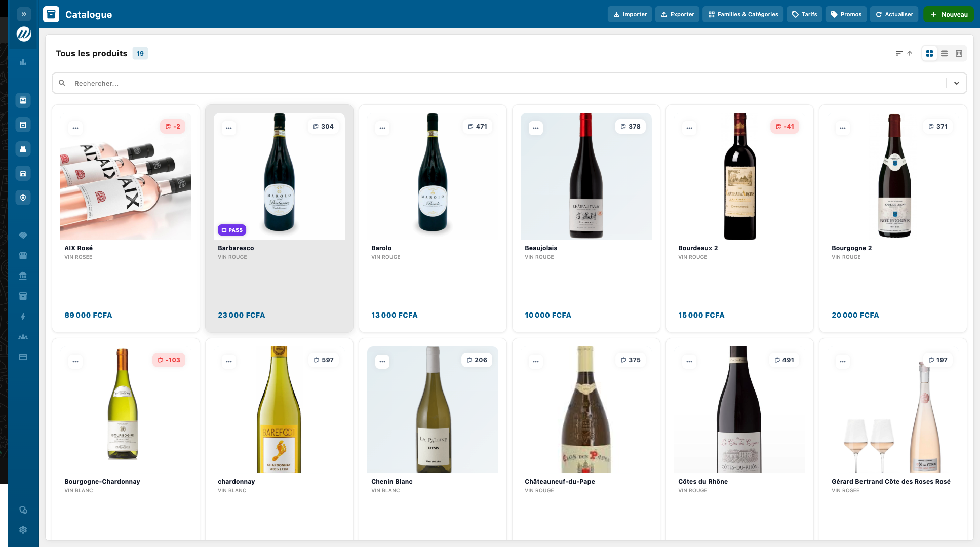Click the -41 stock badge on Bourdeaux 2
The image size is (980, 547).
coord(785,127)
